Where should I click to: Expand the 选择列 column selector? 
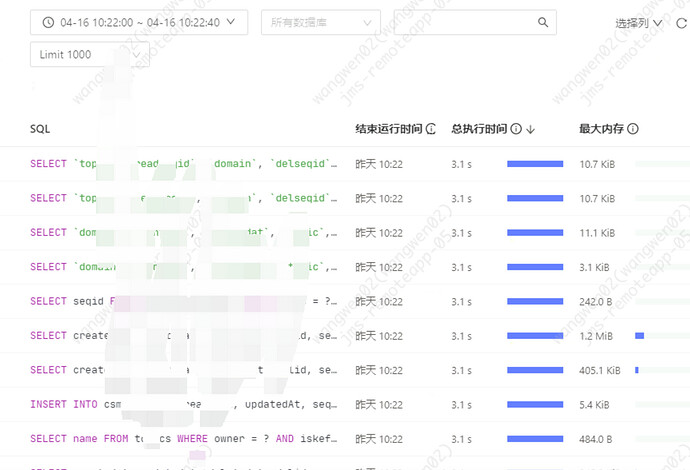638,22
